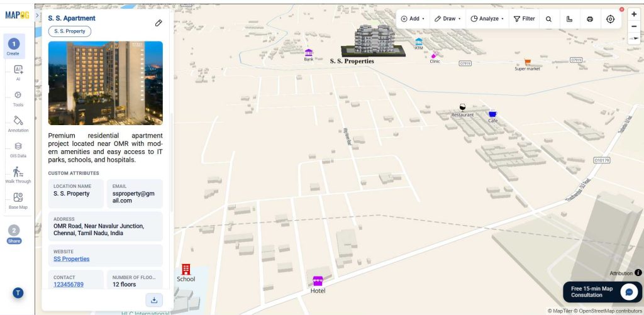Reset map compass orientation

tap(634, 38)
